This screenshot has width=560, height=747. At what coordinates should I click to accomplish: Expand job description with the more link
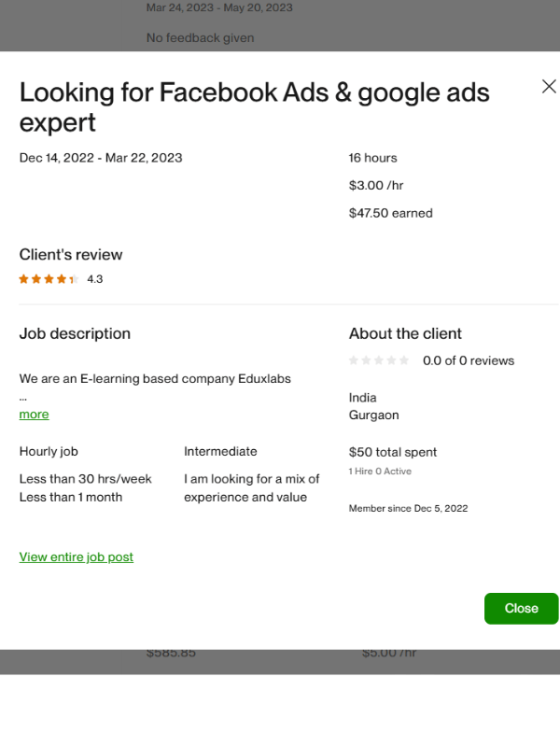pyautogui.click(x=35, y=415)
